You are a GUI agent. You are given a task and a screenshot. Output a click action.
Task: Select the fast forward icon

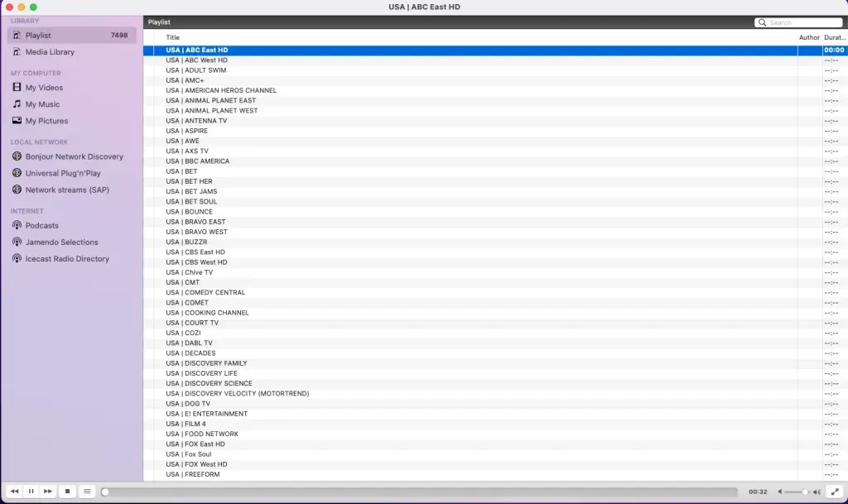pos(49,491)
